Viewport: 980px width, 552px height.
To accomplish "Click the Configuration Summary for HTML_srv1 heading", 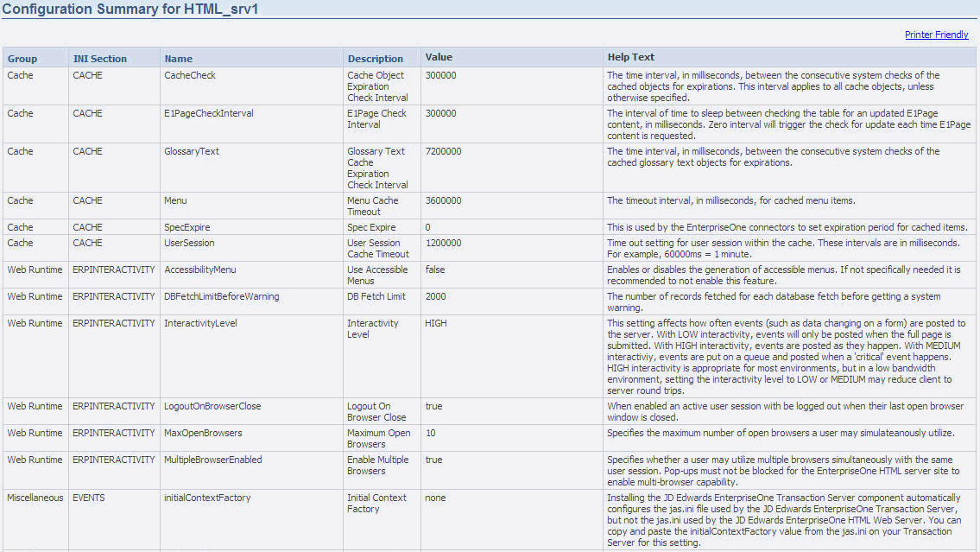I will [130, 9].
